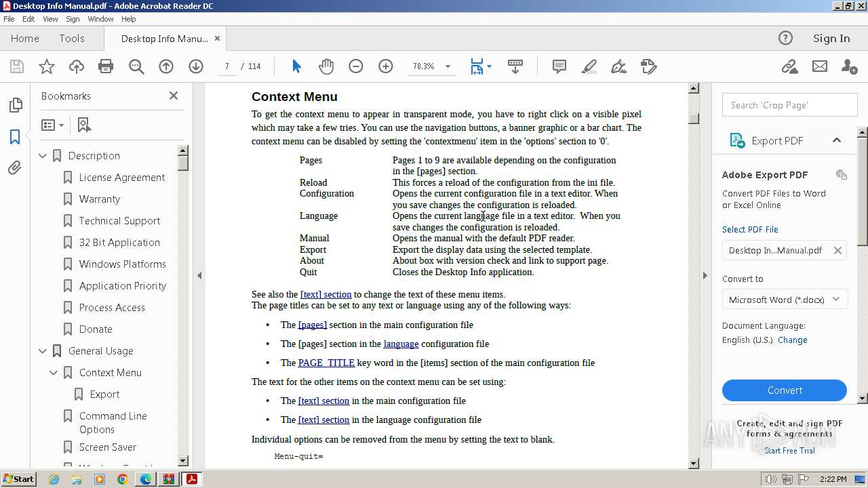868x488 pixels.
Task: Collapse the Context Menu bookmark
Action: 54,373
